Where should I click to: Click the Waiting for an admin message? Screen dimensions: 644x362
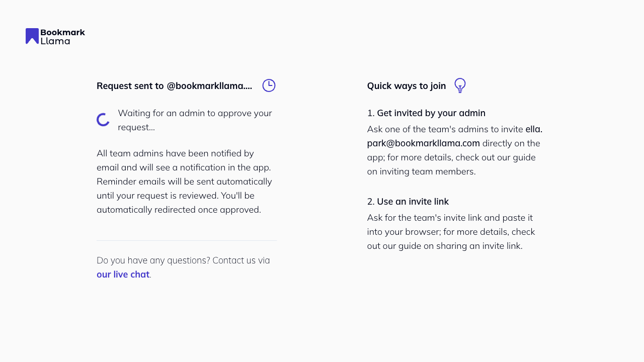195,120
